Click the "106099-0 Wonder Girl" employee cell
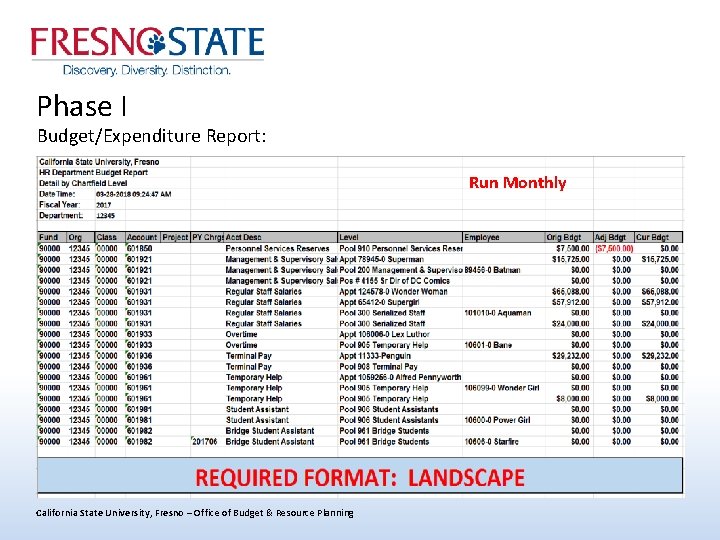 click(502, 388)
